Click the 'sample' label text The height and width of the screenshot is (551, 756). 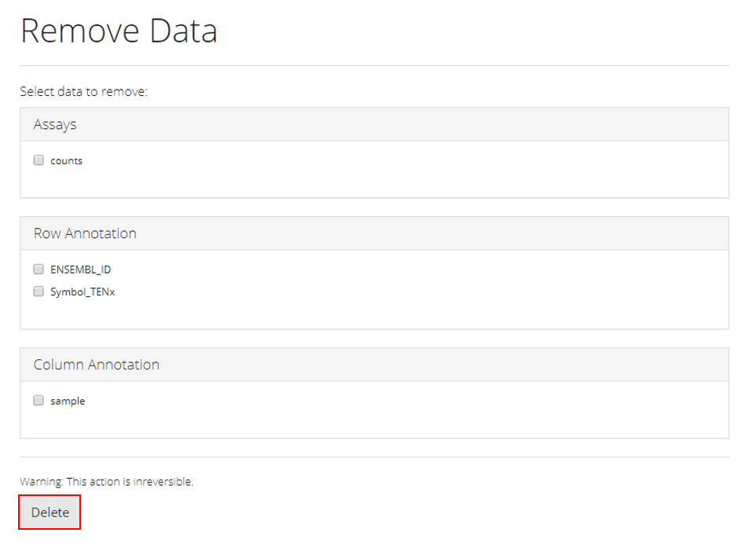pos(68,401)
